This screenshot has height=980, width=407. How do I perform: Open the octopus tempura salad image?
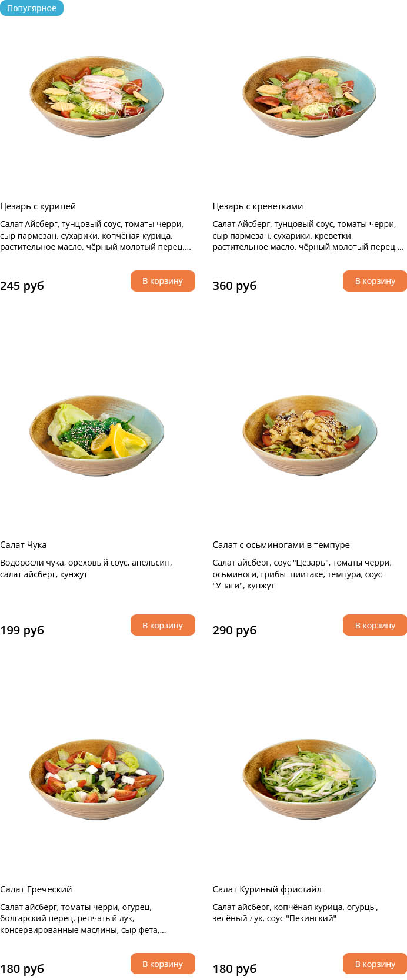point(309,435)
